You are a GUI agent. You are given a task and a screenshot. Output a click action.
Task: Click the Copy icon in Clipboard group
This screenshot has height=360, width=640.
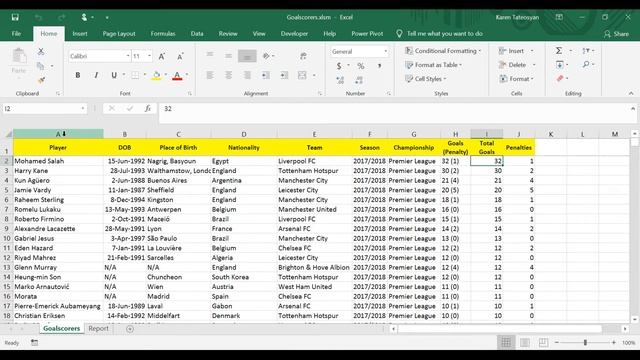click(40, 66)
